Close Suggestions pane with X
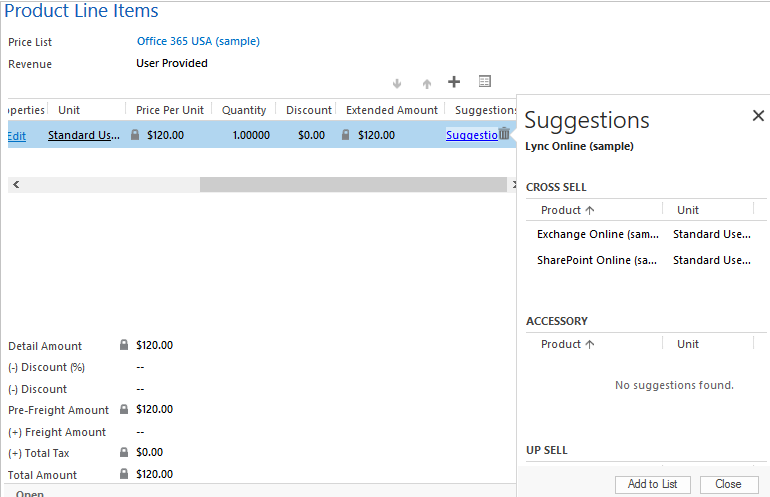 pyautogui.click(x=758, y=115)
